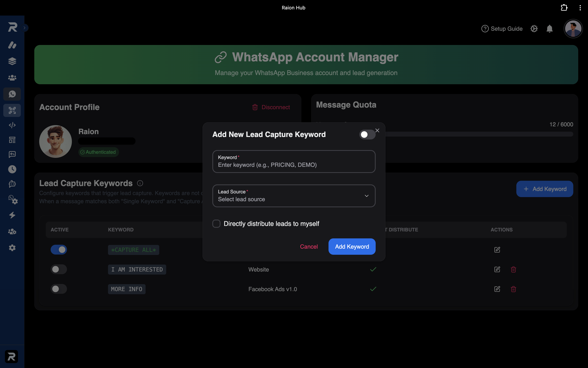
Task: Open the Raion logo home icon
Action: pos(12,27)
